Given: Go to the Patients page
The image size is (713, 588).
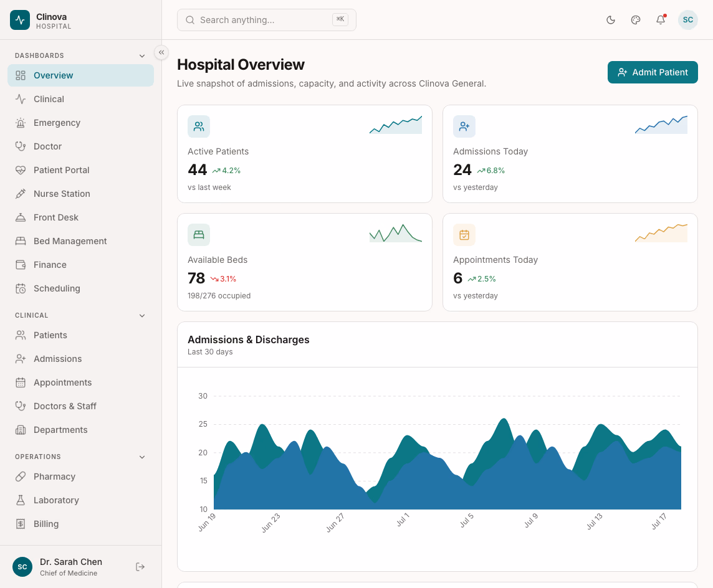Looking at the screenshot, I should tap(80, 335).
